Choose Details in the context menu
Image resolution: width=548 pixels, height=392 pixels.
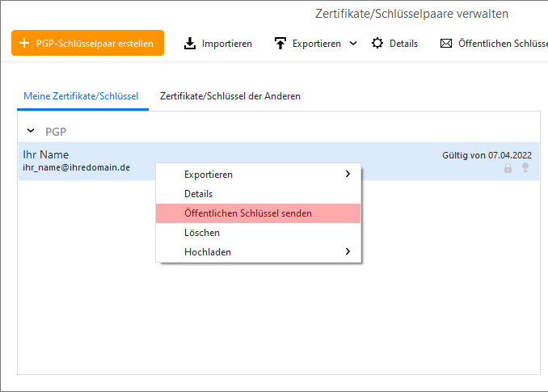pyautogui.click(x=259, y=194)
